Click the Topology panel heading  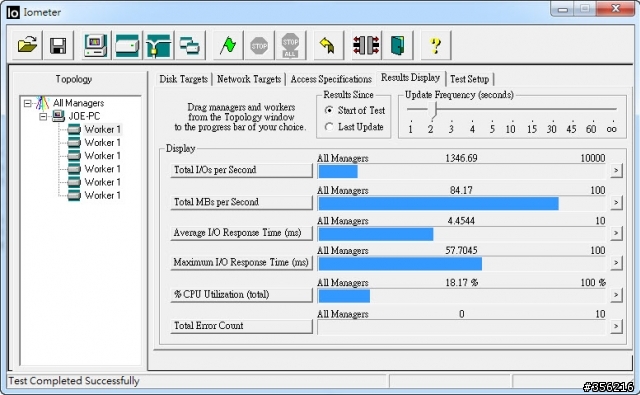point(74,79)
